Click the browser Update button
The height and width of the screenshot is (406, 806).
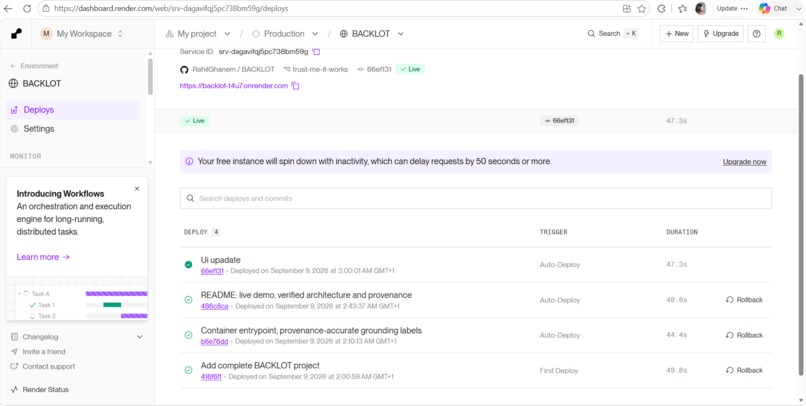[x=732, y=9]
